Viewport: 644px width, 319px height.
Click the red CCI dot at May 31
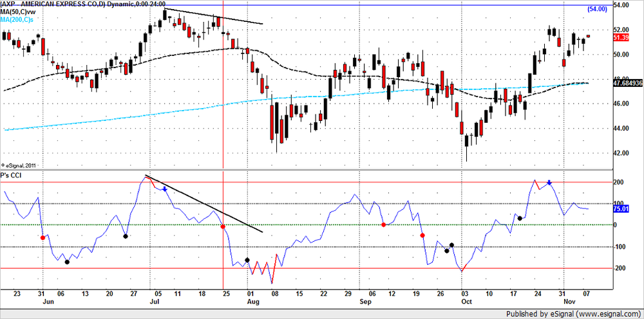point(43,238)
